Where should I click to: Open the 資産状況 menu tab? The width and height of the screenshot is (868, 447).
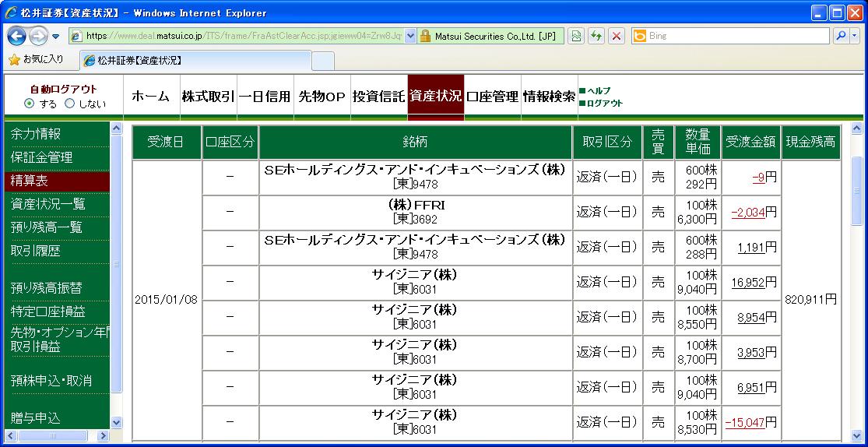tap(436, 97)
